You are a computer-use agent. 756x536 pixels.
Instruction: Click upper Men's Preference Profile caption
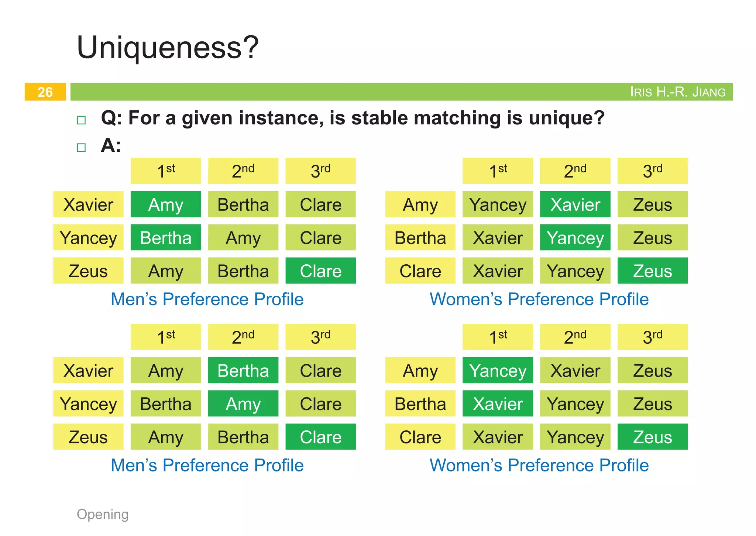point(207,299)
